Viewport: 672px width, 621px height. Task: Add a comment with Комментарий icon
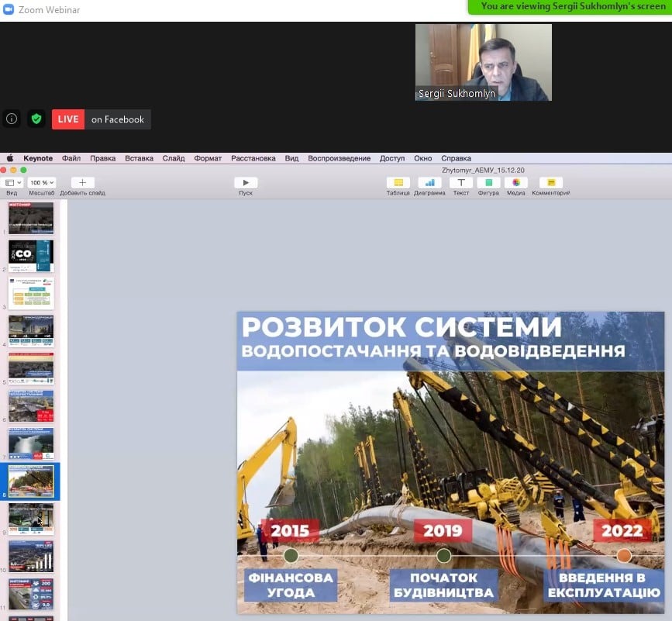(550, 183)
